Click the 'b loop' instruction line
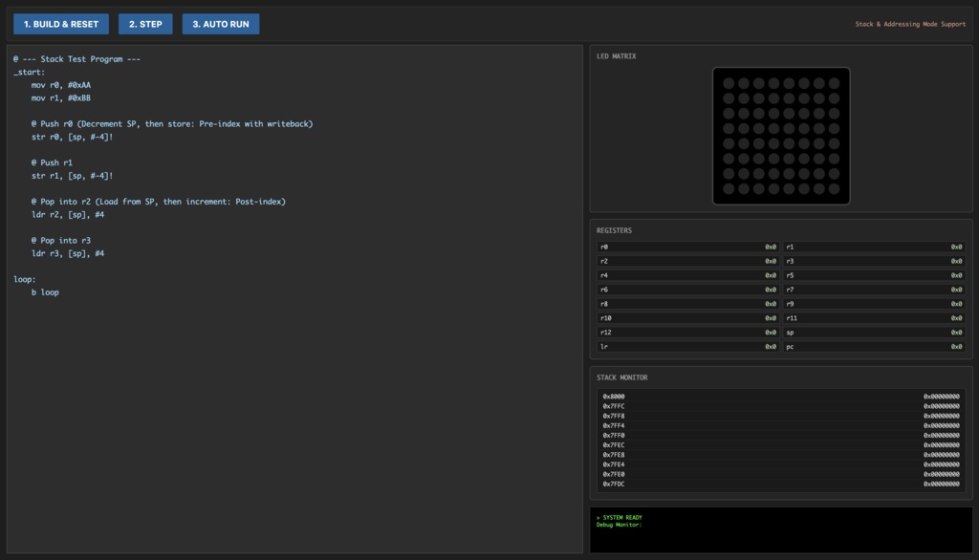 [45, 292]
